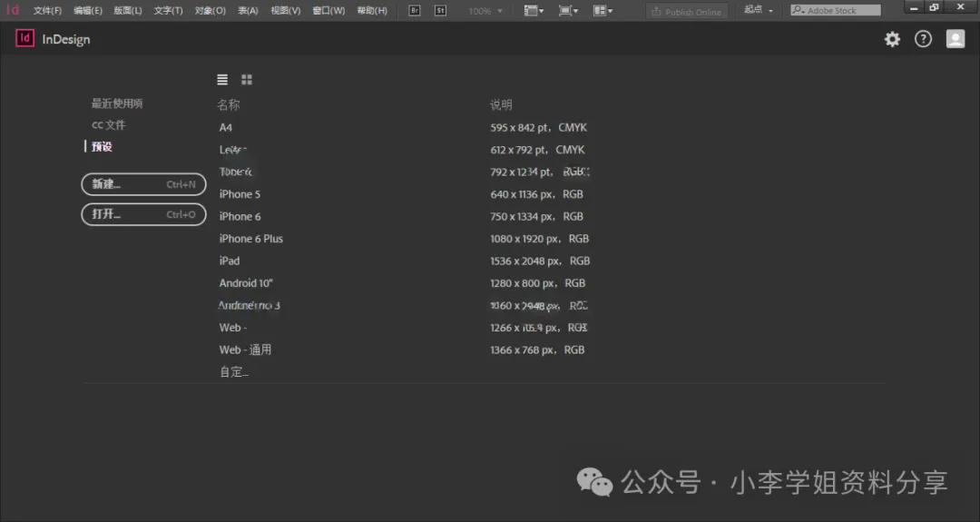980x522 pixels.
Task: Switch to grid thumbnail view icon
Action: tap(247, 79)
